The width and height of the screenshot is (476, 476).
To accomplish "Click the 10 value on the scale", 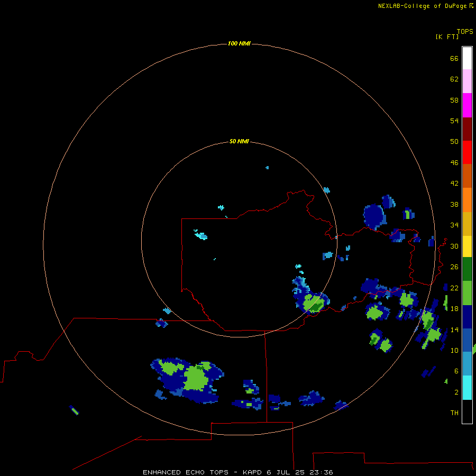I will [454, 351].
